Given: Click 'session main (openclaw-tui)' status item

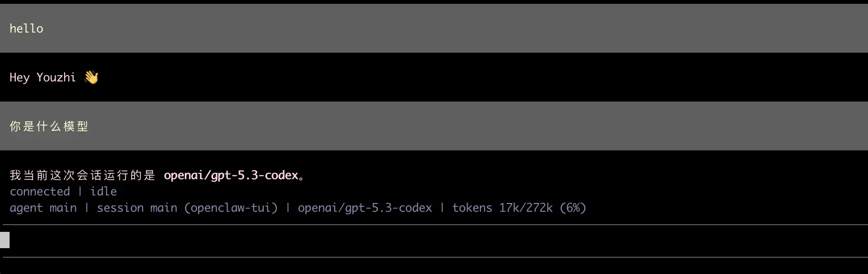Looking at the screenshot, I should click(187, 208).
